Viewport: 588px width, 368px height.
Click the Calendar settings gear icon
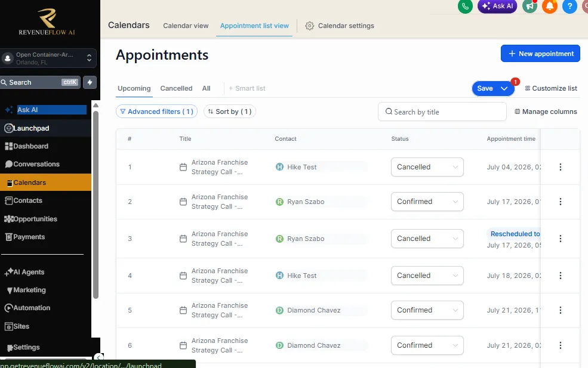pos(309,26)
